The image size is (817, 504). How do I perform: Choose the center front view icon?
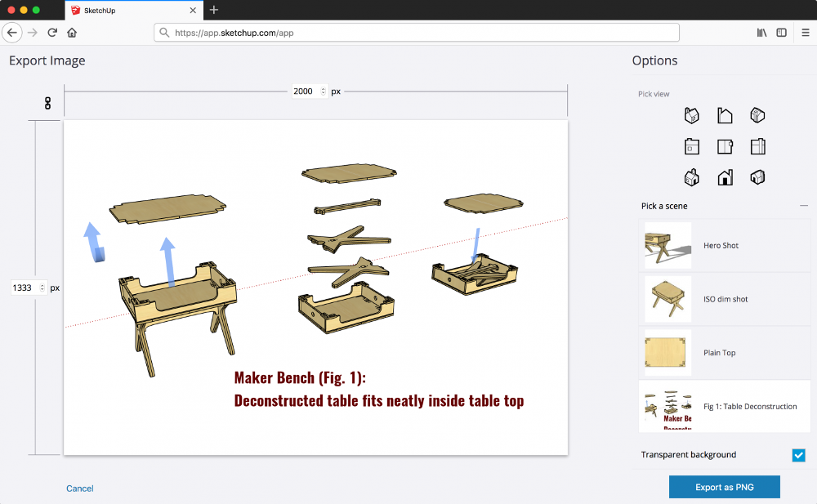coord(725,146)
